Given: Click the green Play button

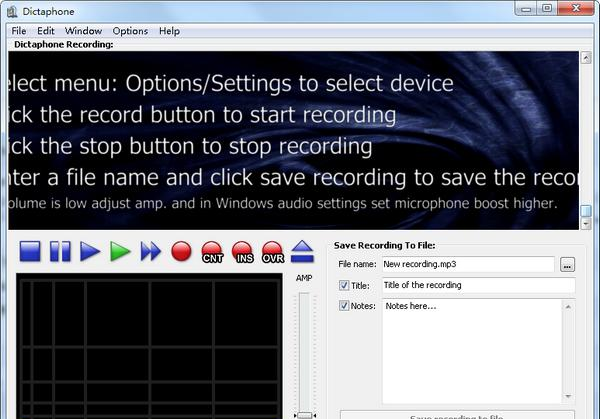Looking at the screenshot, I should [120, 251].
